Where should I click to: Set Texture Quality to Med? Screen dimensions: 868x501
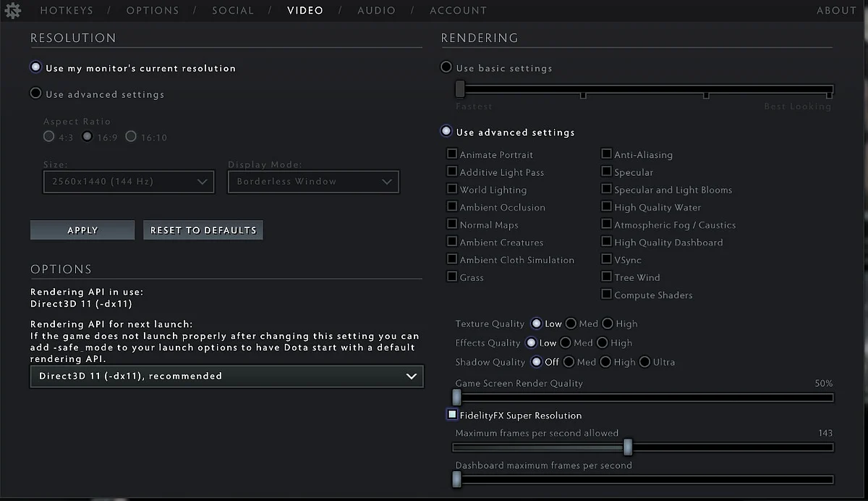[571, 324]
